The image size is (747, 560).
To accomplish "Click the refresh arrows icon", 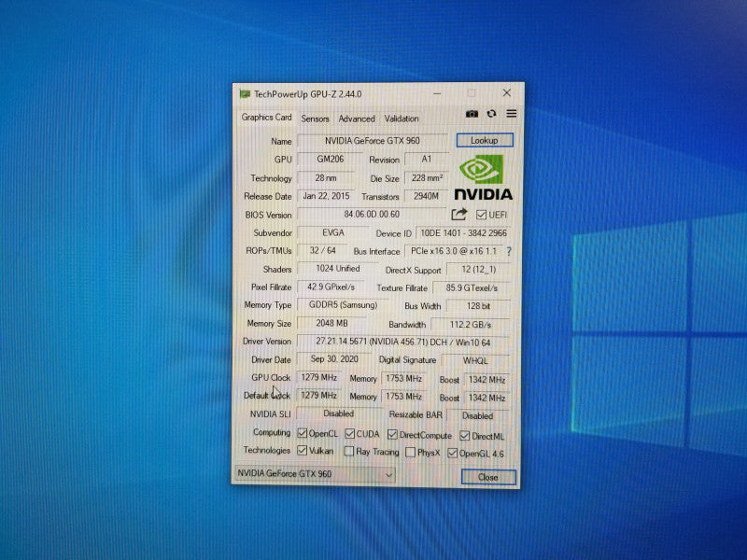I will pyautogui.click(x=492, y=113).
